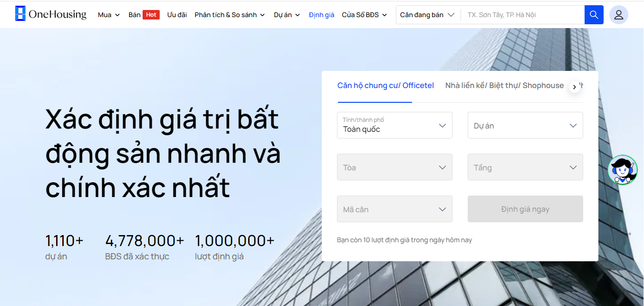
Task: Click the tab scroll right arrow
Action: (x=575, y=87)
